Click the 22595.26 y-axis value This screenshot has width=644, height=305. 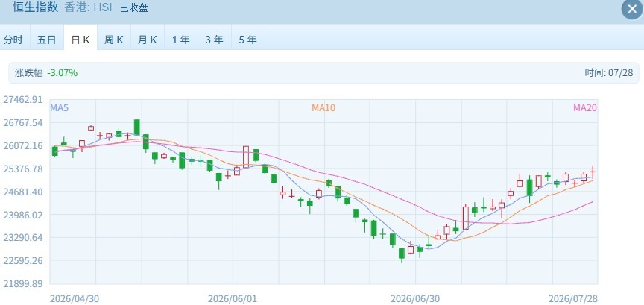tap(22, 260)
